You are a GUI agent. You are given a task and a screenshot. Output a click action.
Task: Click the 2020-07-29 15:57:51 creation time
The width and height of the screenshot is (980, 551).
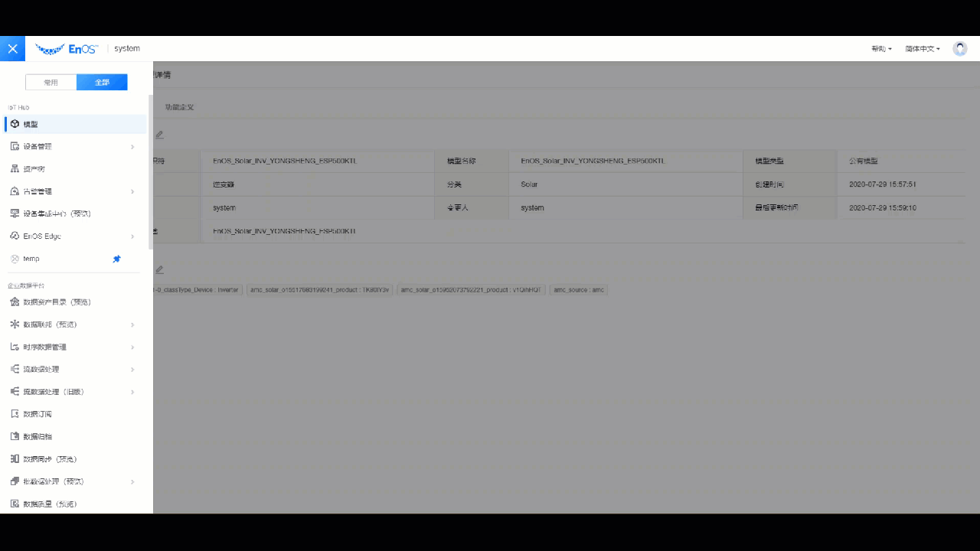point(883,184)
